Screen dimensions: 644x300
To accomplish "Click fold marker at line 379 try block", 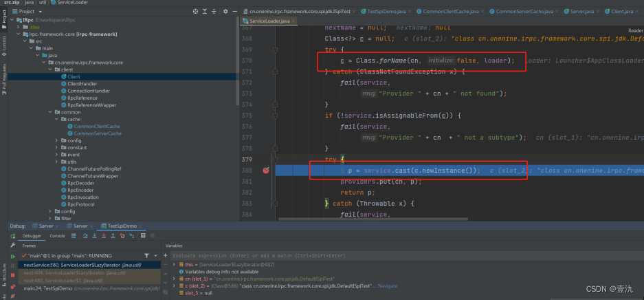I will pyautogui.click(x=276, y=160).
